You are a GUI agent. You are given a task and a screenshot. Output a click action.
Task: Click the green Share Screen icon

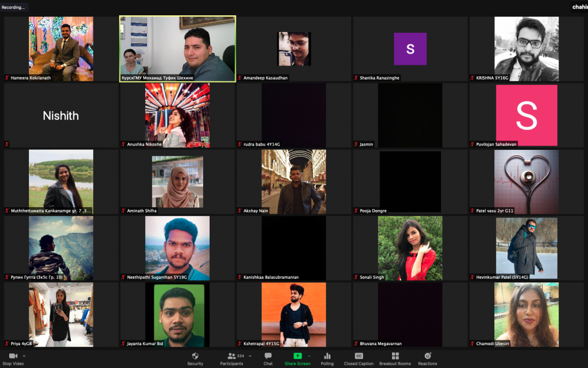[x=297, y=356]
